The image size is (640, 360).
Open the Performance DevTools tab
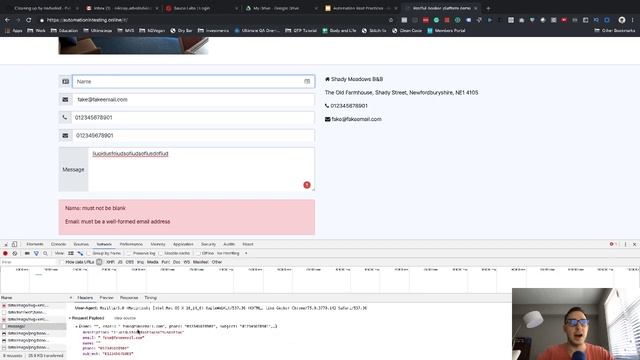click(131, 244)
